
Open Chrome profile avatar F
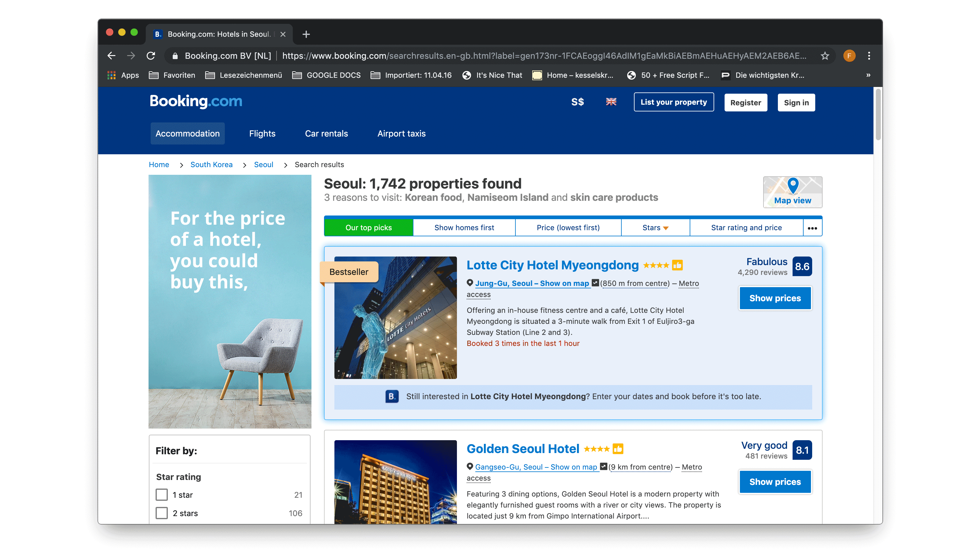[x=849, y=56]
